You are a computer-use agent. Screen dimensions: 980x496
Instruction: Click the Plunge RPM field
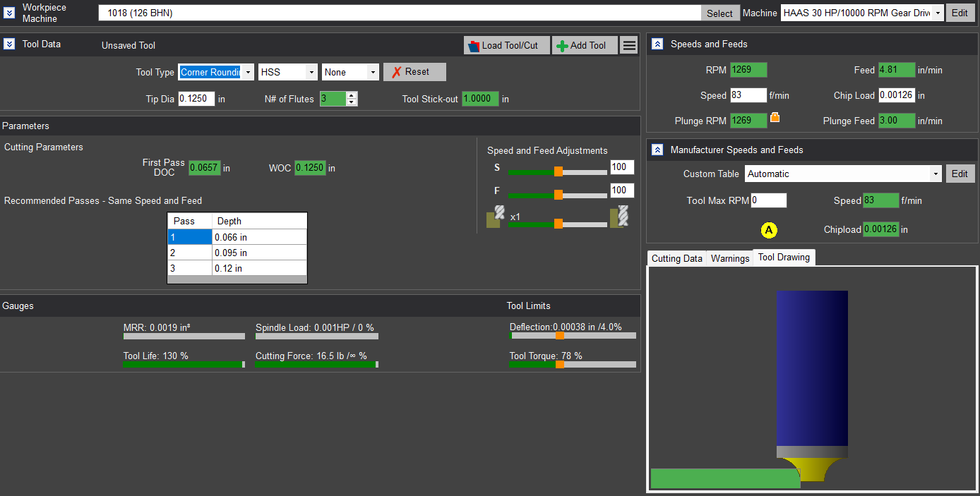pos(748,121)
